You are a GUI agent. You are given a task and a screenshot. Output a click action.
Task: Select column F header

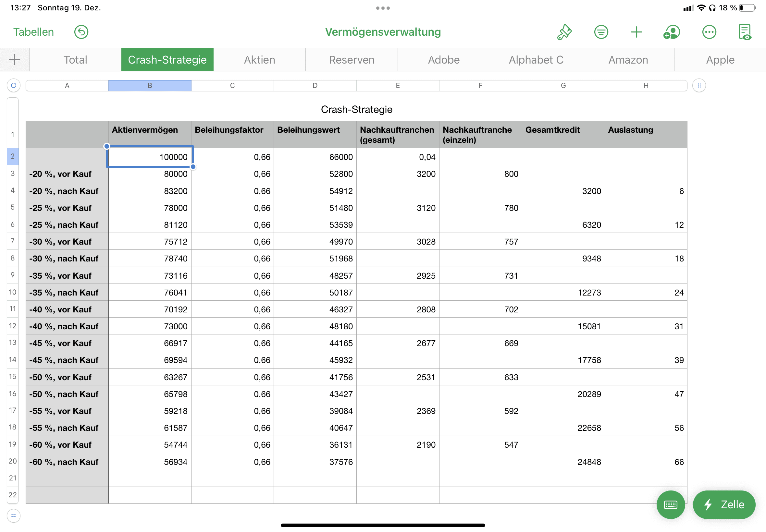click(x=480, y=86)
